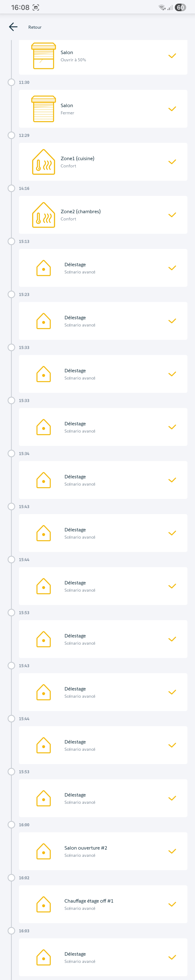Select the 14:16 timeline marker circle
This screenshot has height=980, width=195.
[11, 188]
